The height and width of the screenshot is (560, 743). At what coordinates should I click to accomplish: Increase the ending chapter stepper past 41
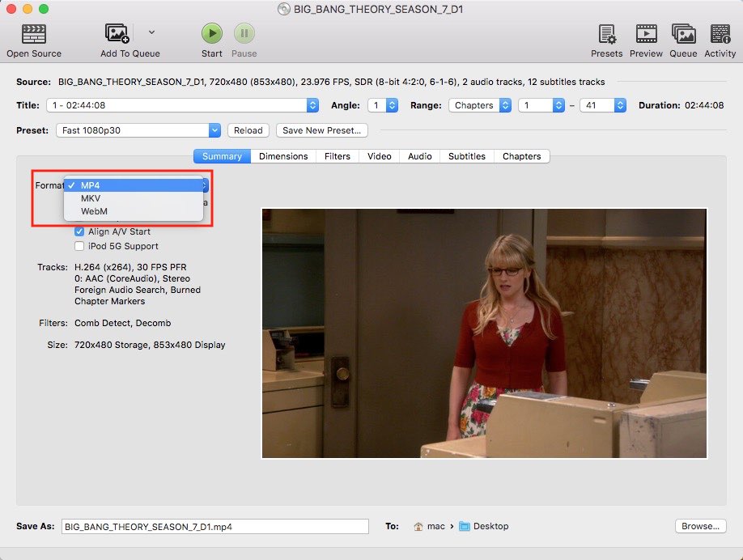(619, 101)
